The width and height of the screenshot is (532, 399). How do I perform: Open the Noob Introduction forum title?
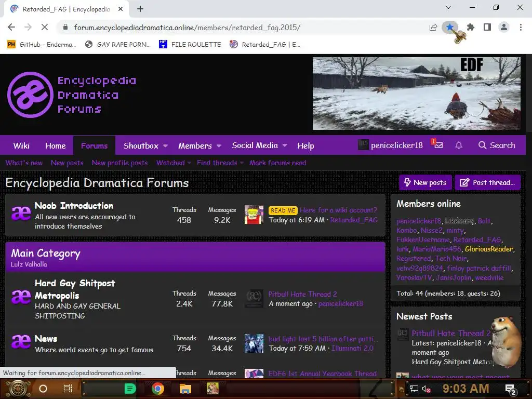click(x=74, y=206)
